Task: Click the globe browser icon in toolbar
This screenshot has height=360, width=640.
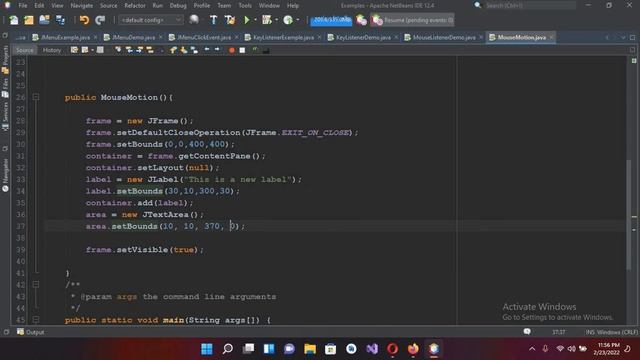Action: click(194, 20)
